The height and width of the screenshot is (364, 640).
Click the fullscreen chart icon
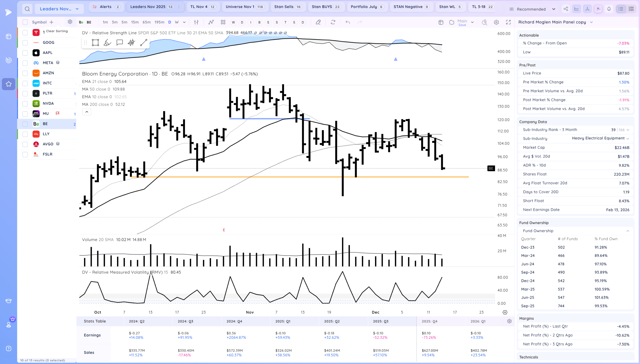click(508, 22)
